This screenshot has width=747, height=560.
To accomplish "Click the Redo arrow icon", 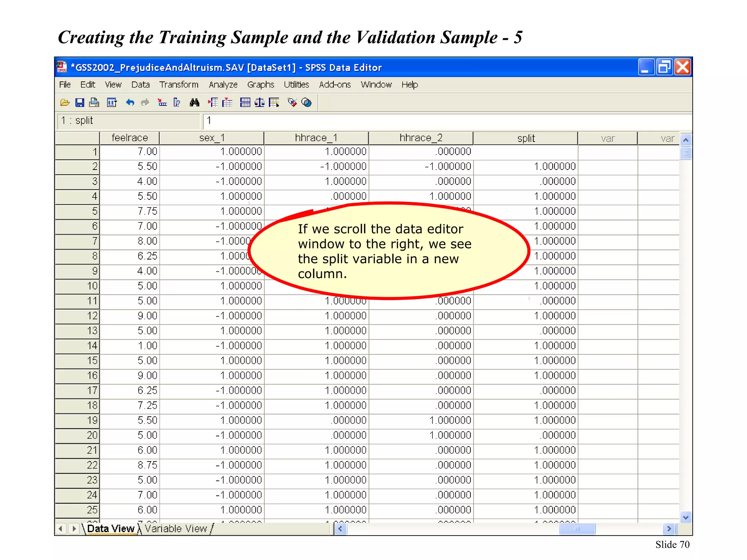I will pyautogui.click(x=145, y=102).
